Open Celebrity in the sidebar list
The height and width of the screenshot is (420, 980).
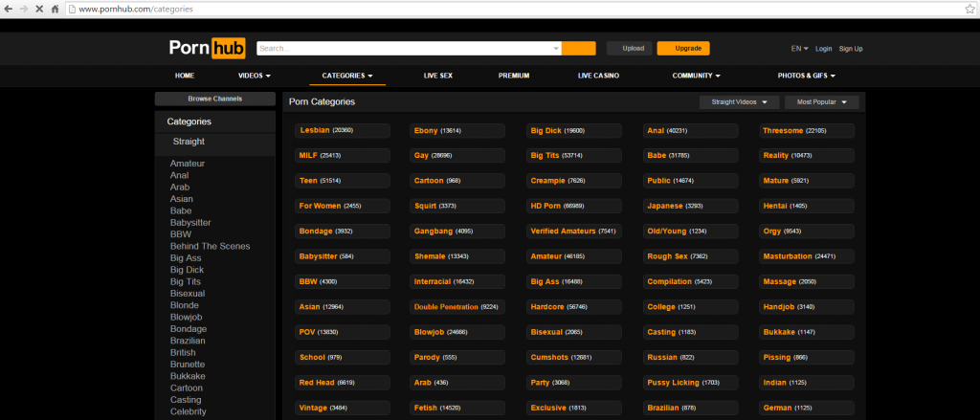pyautogui.click(x=189, y=412)
